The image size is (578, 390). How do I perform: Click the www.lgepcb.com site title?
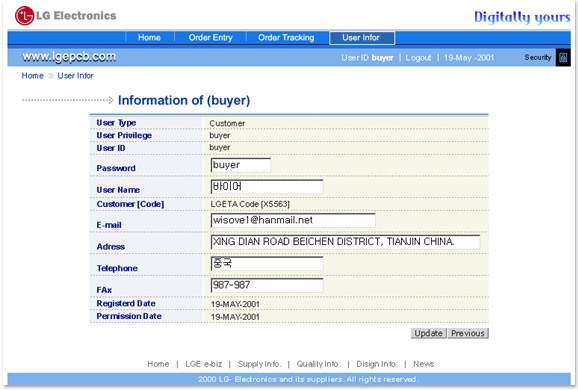(x=69, y=57)
